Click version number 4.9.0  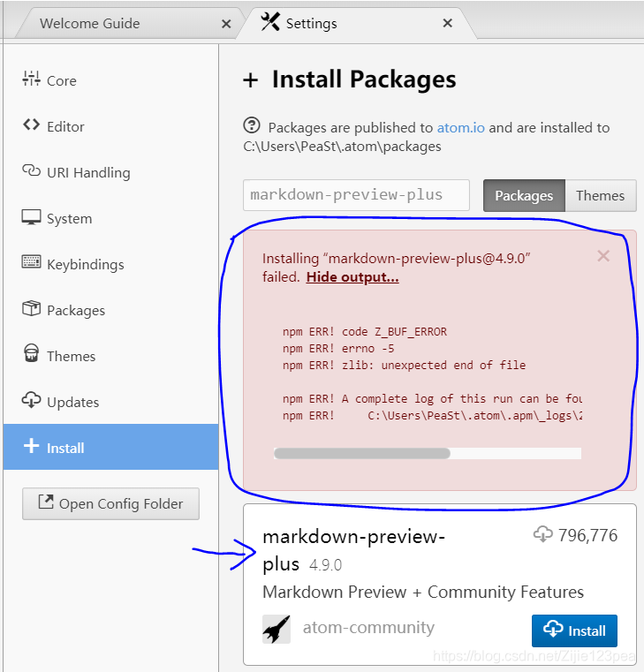coord(325,565)
